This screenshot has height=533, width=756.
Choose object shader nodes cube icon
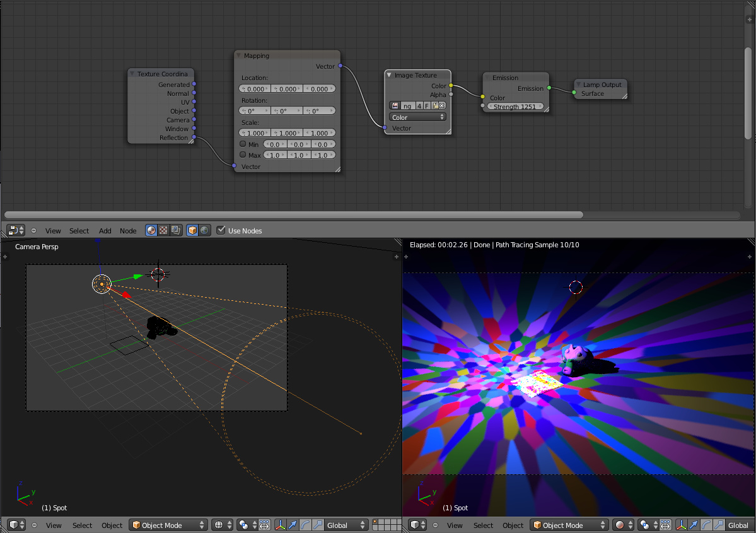coord(192,231)
